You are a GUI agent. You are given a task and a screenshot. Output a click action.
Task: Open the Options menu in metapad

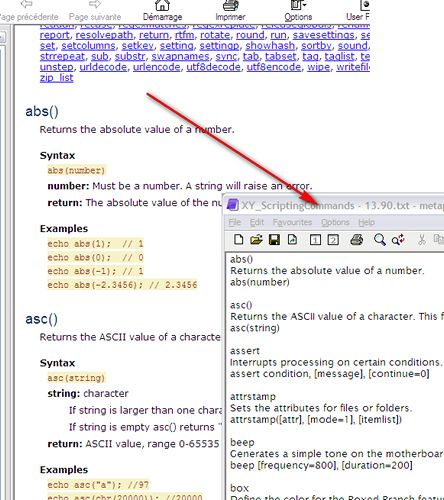click(x=335, y=222)
